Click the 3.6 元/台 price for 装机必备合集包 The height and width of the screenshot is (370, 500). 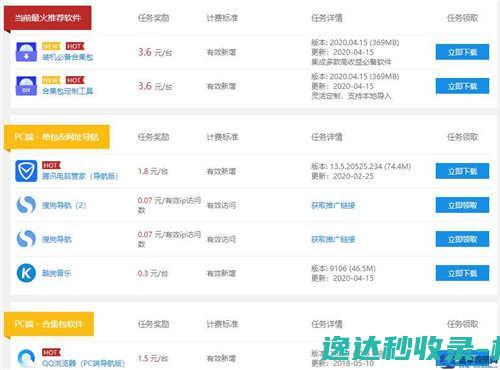click(155, 52)
